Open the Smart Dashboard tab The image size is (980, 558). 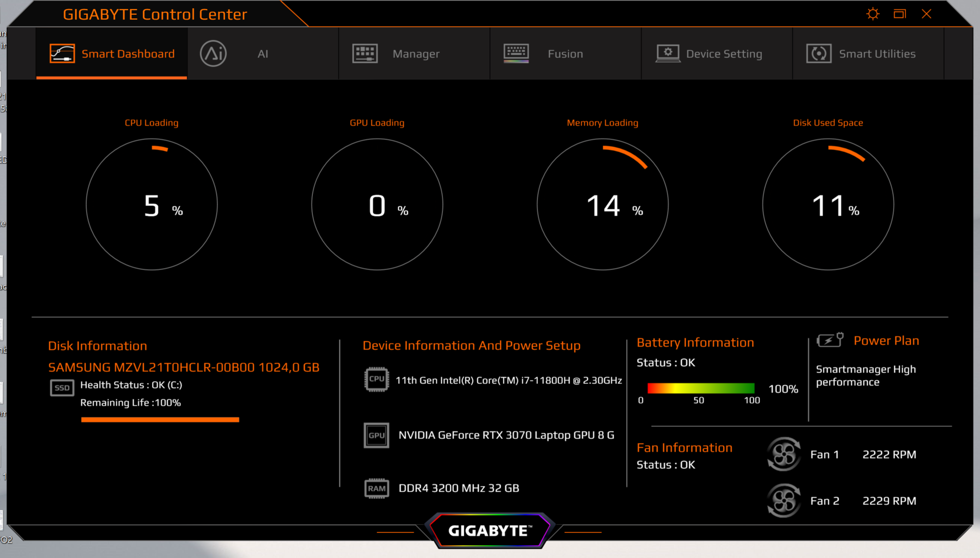112,54
